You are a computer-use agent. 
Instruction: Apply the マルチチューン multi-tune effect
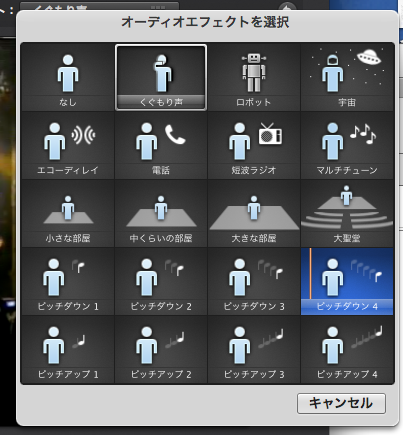[347, 146]
